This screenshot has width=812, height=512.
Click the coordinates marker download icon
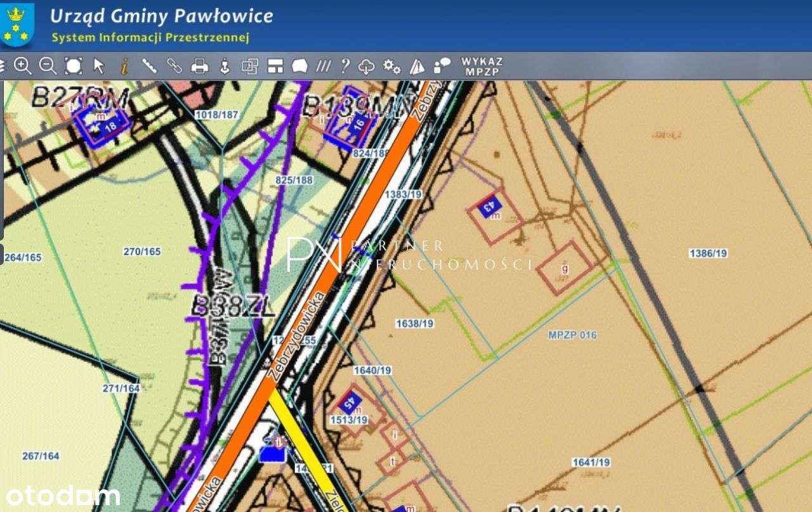point(223,65)
